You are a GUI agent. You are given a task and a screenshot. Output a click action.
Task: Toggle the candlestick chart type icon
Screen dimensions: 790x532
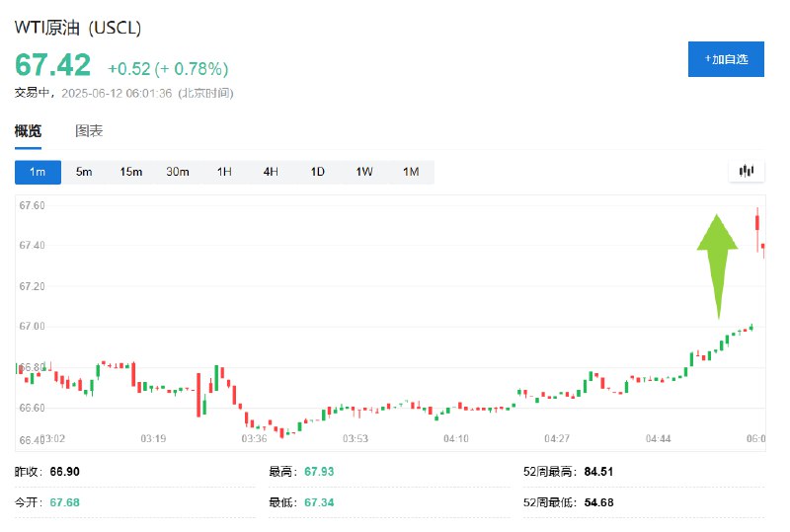click(x=747, y=172)
